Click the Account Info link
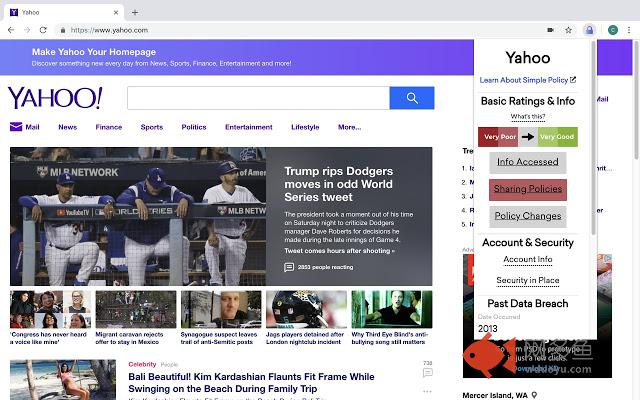The height and width of the screenshot is (400, 640). click(x=528, y=260)
